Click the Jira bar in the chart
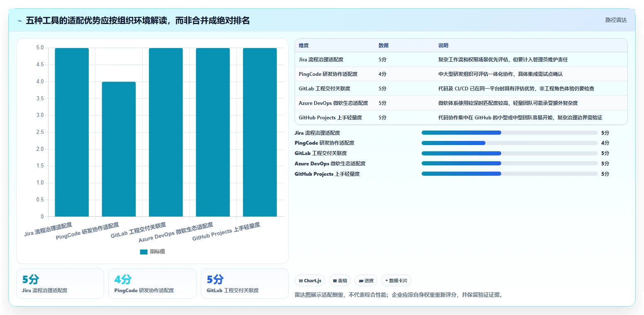Image resolution: width=644 pixels, height=315 pixels. (x=72, y=132)
